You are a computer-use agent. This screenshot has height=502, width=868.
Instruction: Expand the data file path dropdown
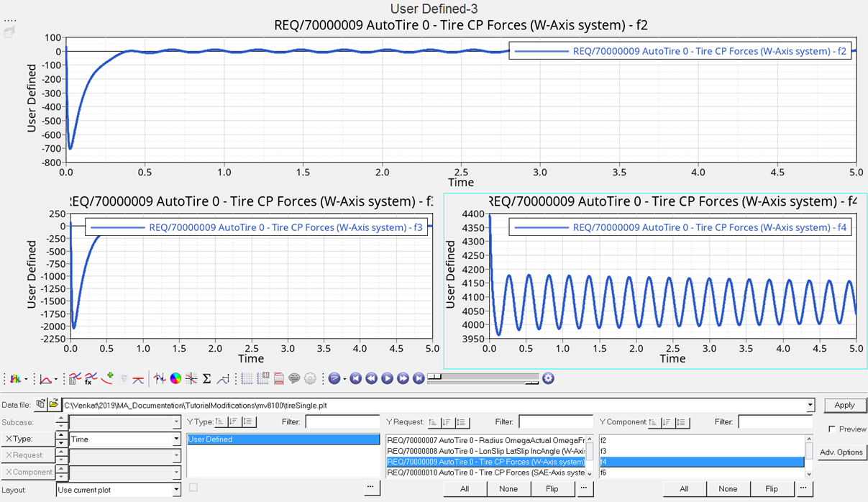click(x=810, y=406)
